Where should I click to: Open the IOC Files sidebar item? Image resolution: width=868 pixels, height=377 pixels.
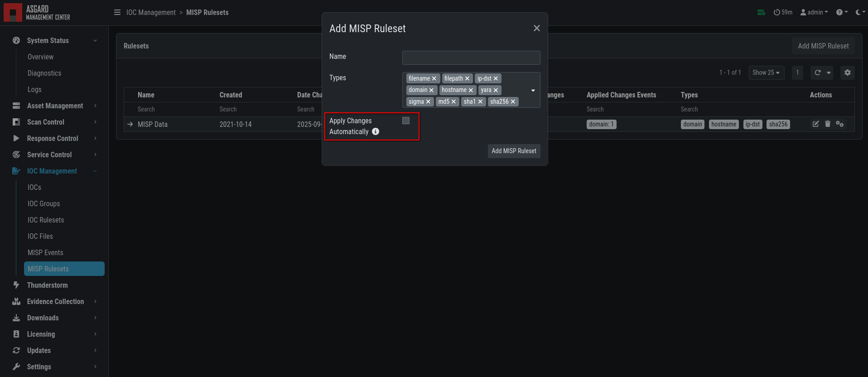pyautogui.click(x=40, y=236)
